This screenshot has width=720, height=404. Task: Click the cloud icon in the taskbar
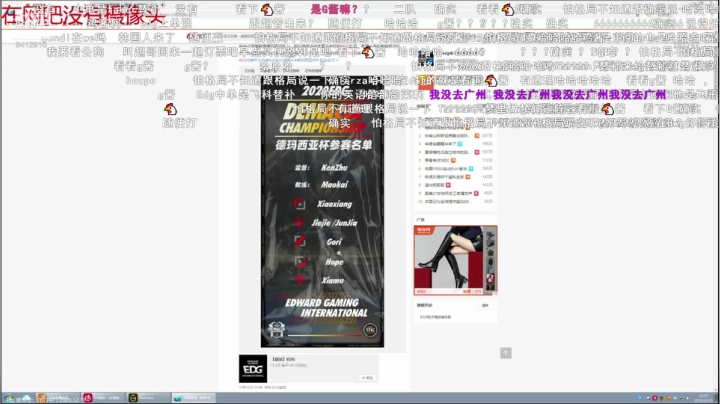(x=27, y=398)
